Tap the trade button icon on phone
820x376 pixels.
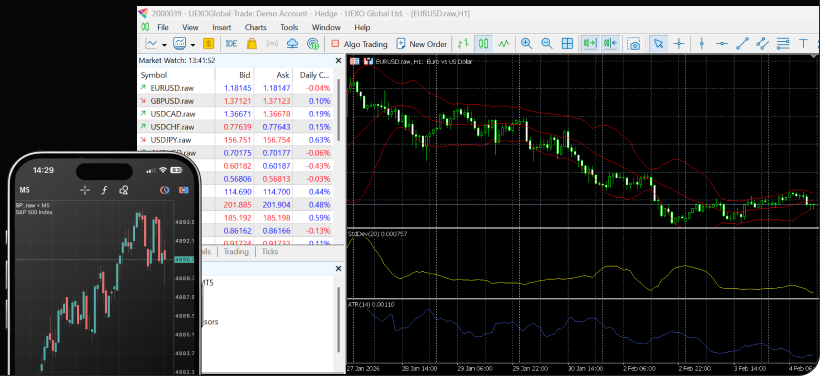click(x=184, y=190)
